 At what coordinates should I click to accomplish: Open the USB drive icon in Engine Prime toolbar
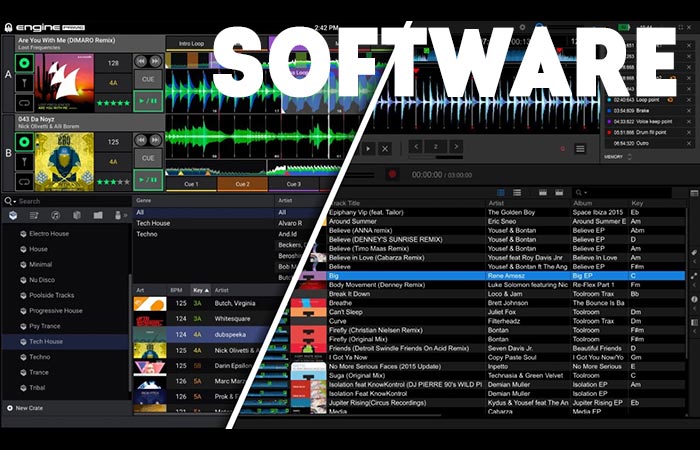pos(118,216)
